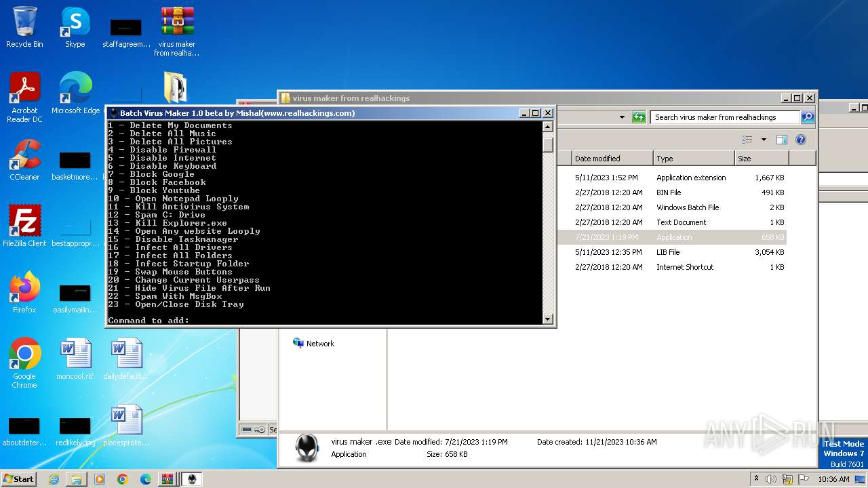
Task: Select placesprote document icon
Action: point(126,426)
